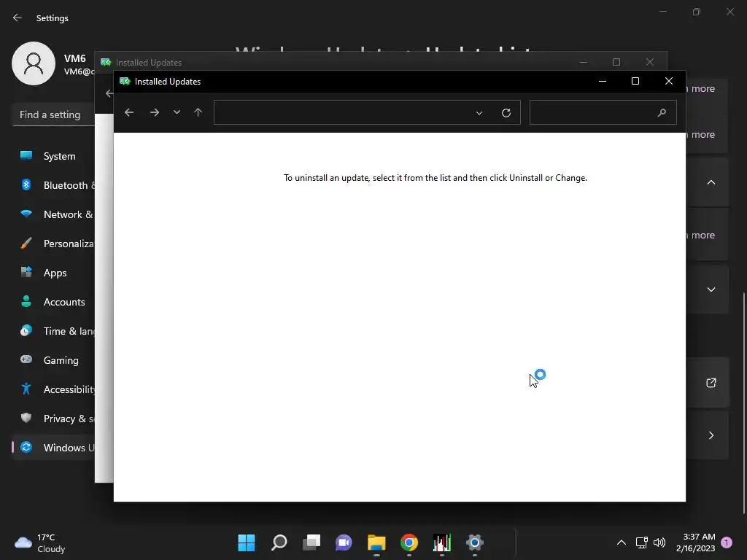The height and width of the screenshot is (560, 747).
Task: Open volume control tray icon
Action: [x=659, y=542]
